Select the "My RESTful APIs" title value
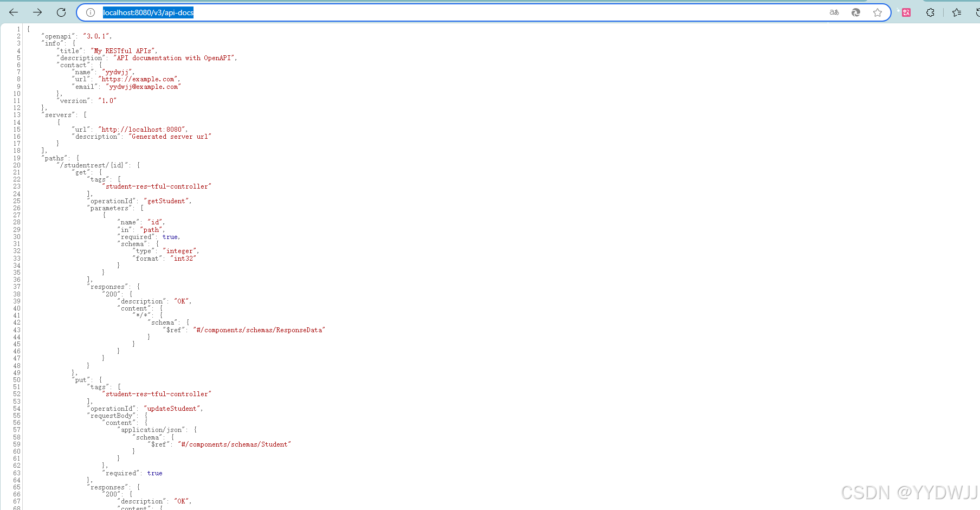Image resolution: width=980 pixels, height=510 pixels. click(x=124, y=51)
